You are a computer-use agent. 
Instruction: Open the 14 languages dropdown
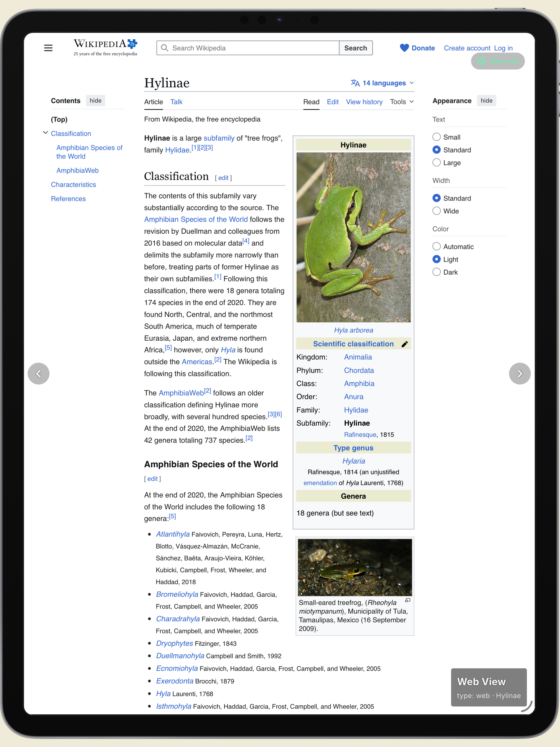(382, 83)
